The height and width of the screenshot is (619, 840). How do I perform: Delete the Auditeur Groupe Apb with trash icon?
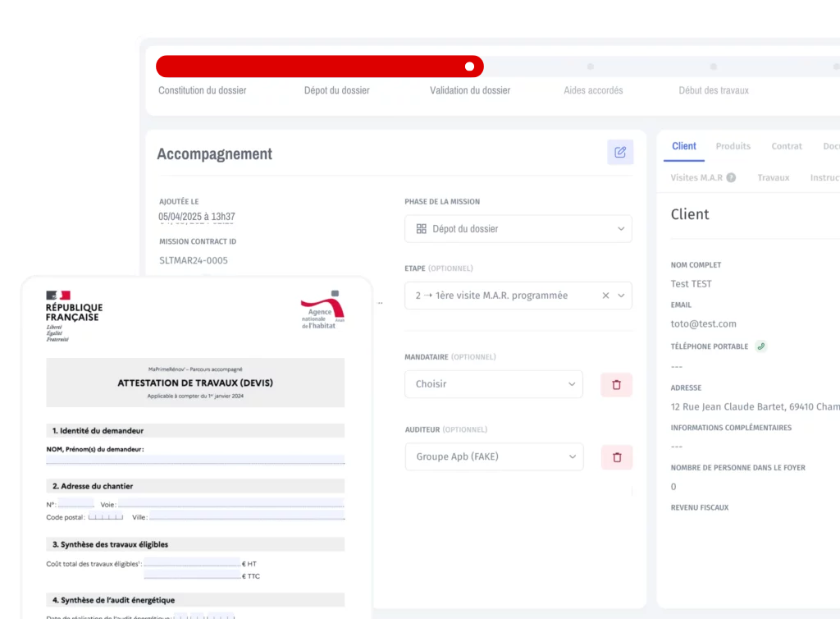tap(617, 457)
